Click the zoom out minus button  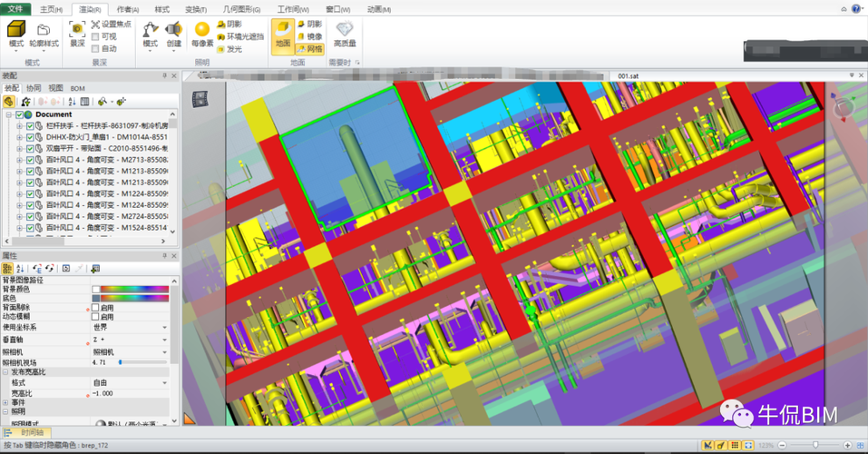click(782, 445)
